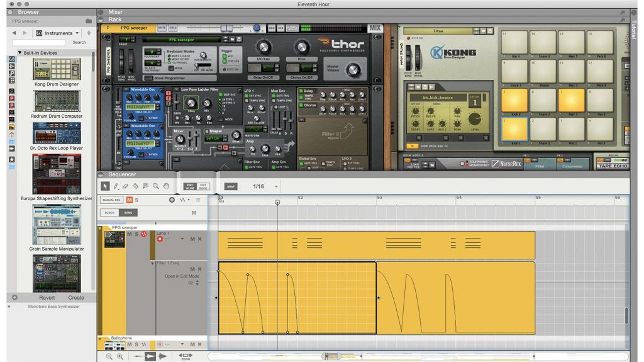Toggle MUTE on PPG sweeper mix channel
Viewport: 644px width, 362px height.
162,28
